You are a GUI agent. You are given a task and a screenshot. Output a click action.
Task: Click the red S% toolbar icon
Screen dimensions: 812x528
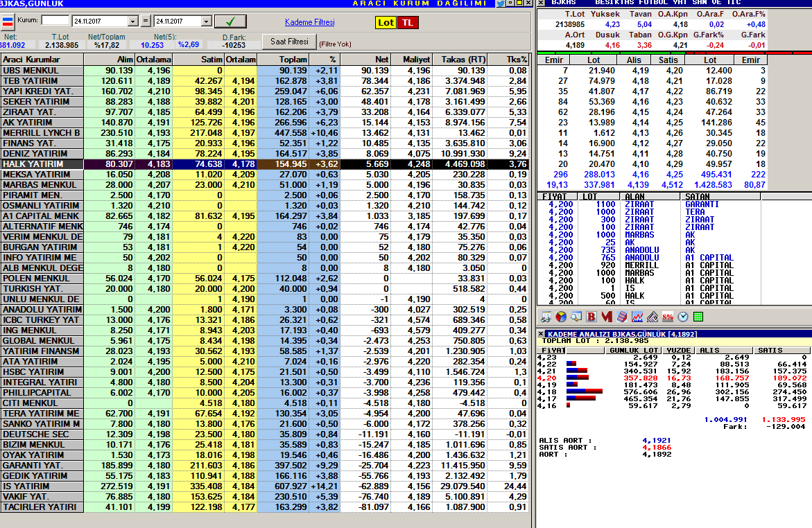[668, 317]
